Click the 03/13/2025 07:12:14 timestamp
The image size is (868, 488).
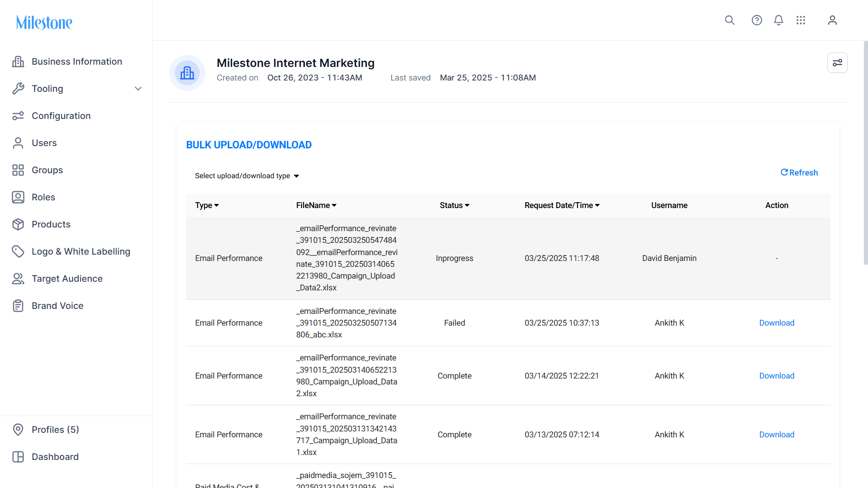pyautogui.click(x=562, y=435)
